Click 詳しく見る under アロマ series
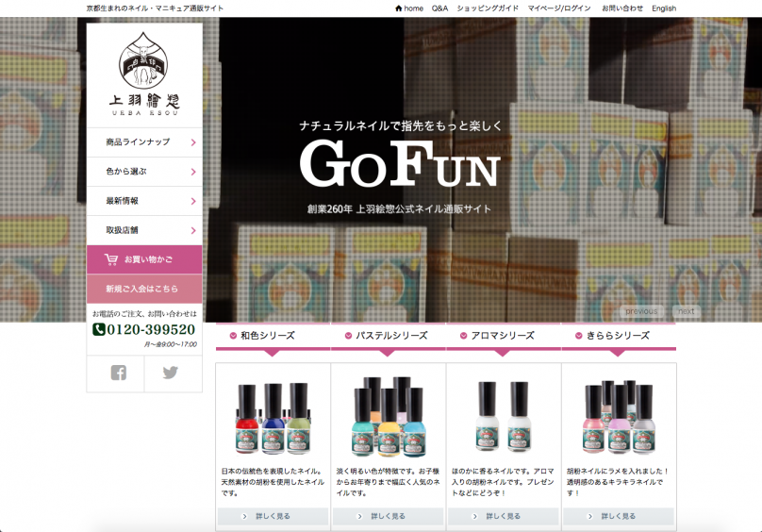Image resolution: width=762 pixels, height=532 pixels. pyautogui.click(x=503, y=516)
